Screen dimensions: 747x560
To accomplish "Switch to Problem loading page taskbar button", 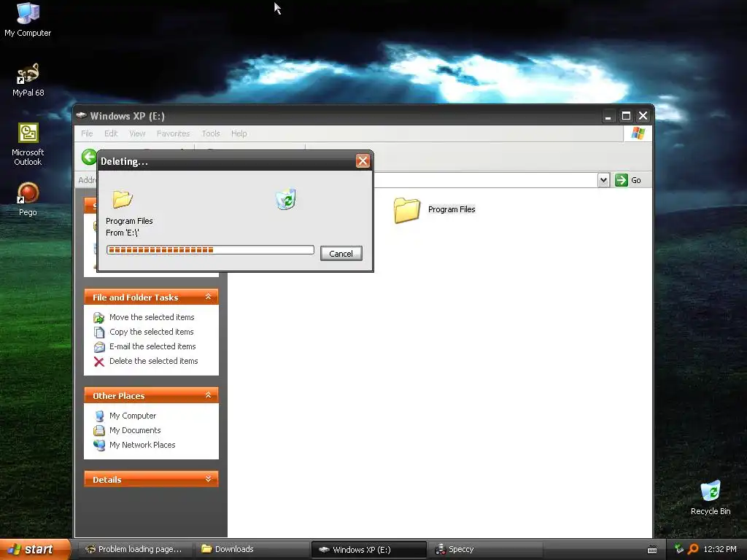I will pos(135,549).
